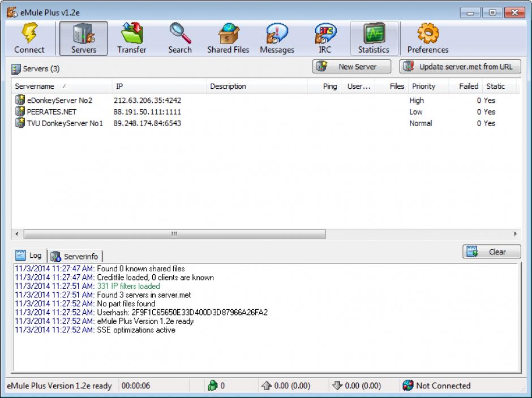Open the IRC chat page

click(325, 38)
